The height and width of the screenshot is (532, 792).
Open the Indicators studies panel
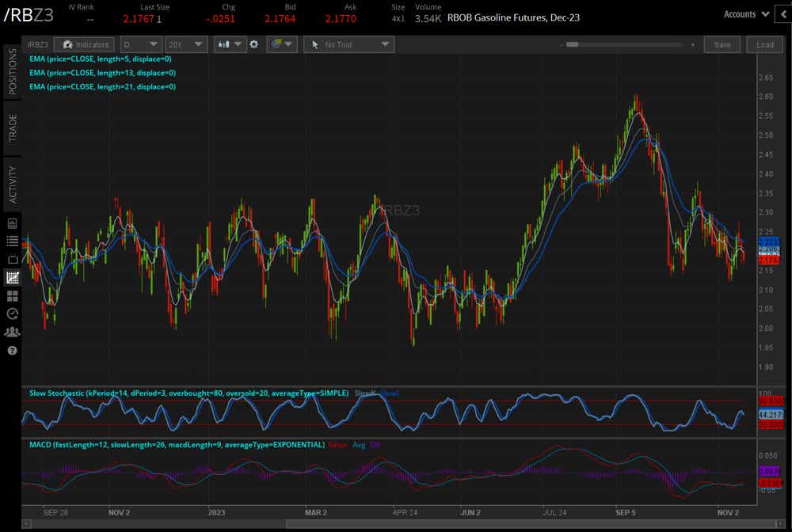pos(85,45)
